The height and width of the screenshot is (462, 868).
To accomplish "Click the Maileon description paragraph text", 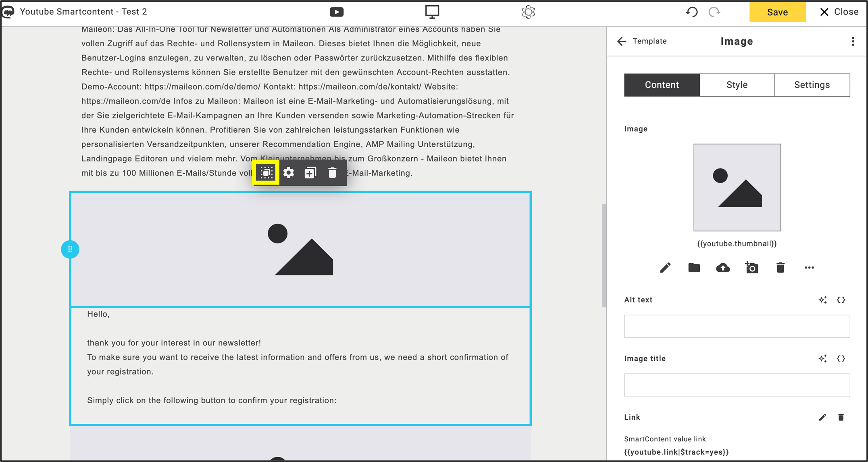I will pos(298,101).
